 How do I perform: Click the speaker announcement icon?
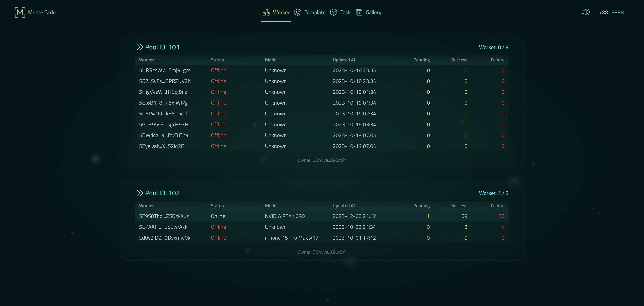coord(585,12)
